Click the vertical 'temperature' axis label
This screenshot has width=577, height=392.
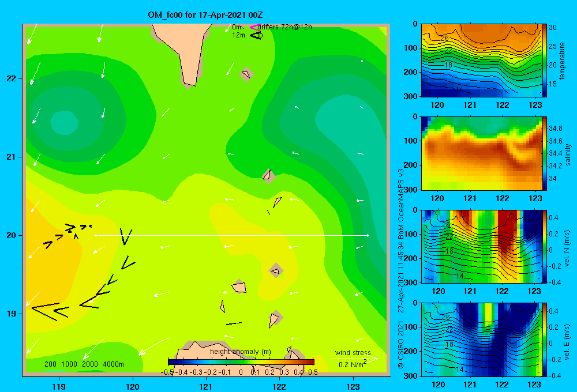562,61
